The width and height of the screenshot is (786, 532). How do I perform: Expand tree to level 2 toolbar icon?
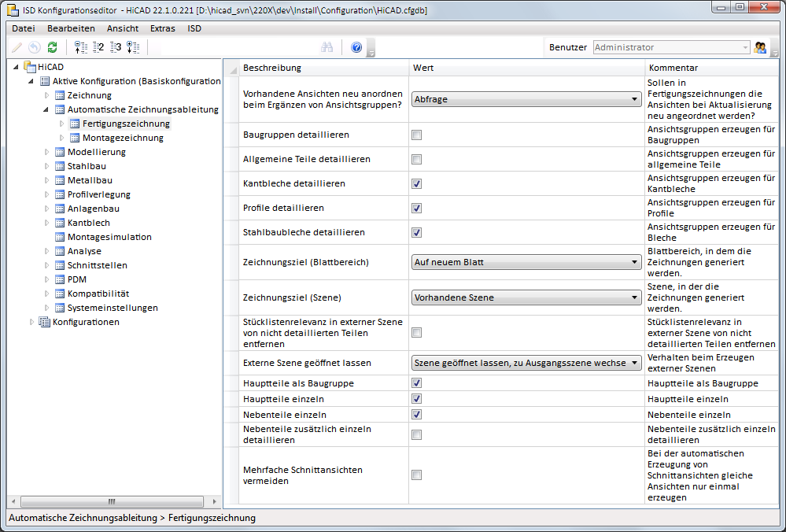[x=98, y=47]
